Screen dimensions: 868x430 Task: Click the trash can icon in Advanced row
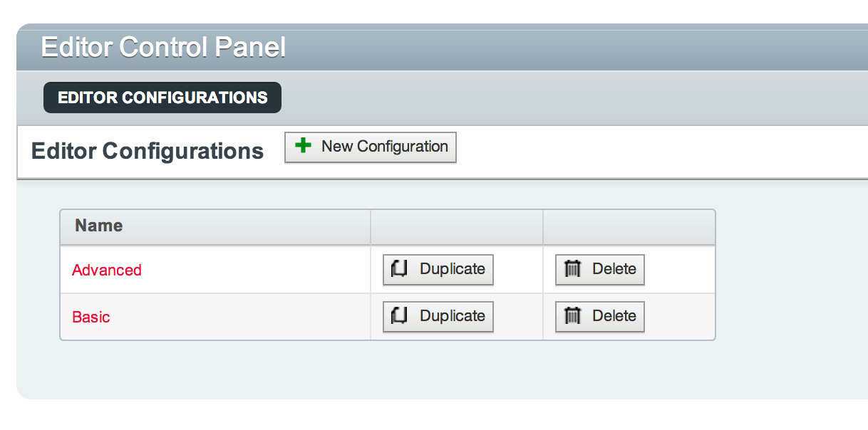pos(573,269)
